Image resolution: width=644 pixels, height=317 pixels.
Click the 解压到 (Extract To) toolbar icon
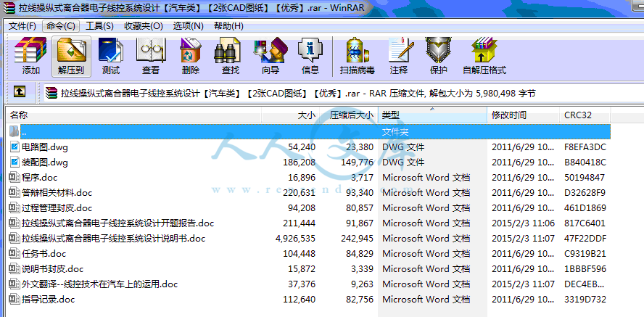click(71, 50)
